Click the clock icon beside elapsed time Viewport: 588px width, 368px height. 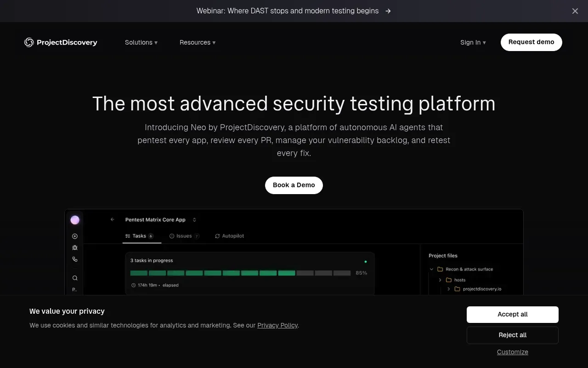(134, 285)
